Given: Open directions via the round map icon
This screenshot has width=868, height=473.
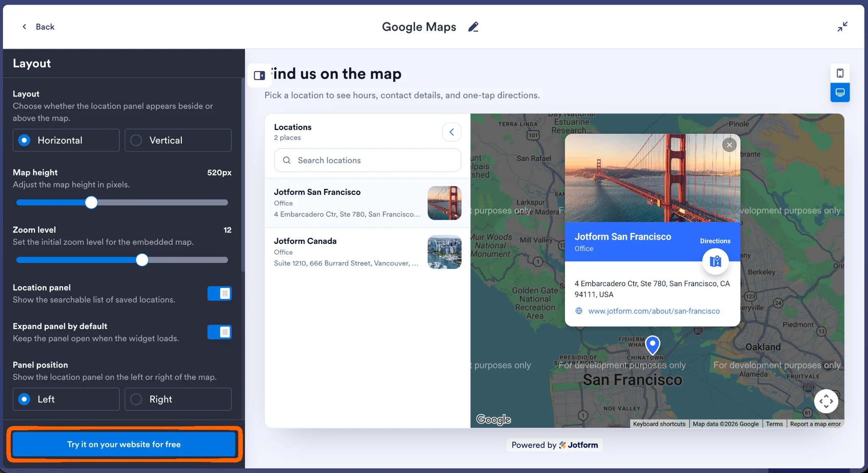Looking at the screenshot, I should point(715,261).
